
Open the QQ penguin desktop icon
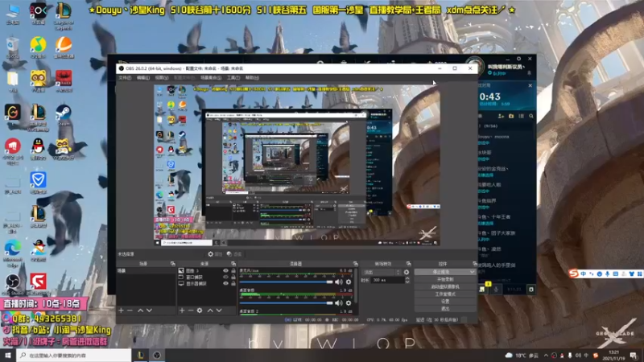(38, 149)
